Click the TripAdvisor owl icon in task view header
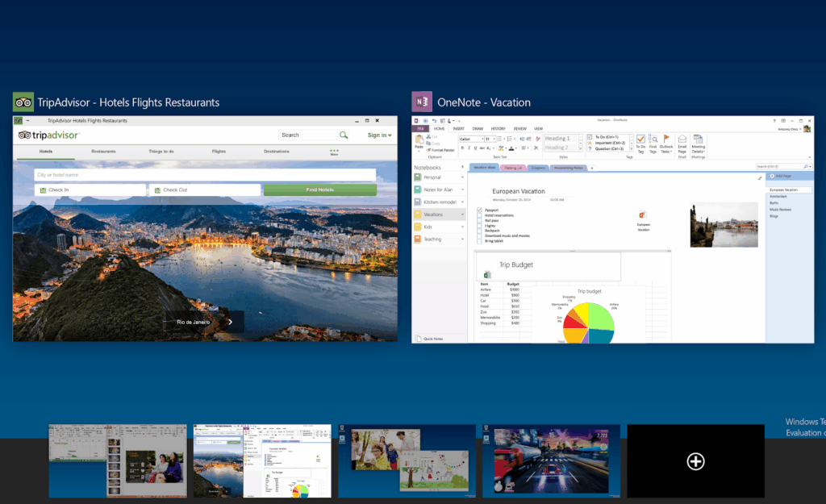Viewport: 826px width, 504px height. point(23,102)
